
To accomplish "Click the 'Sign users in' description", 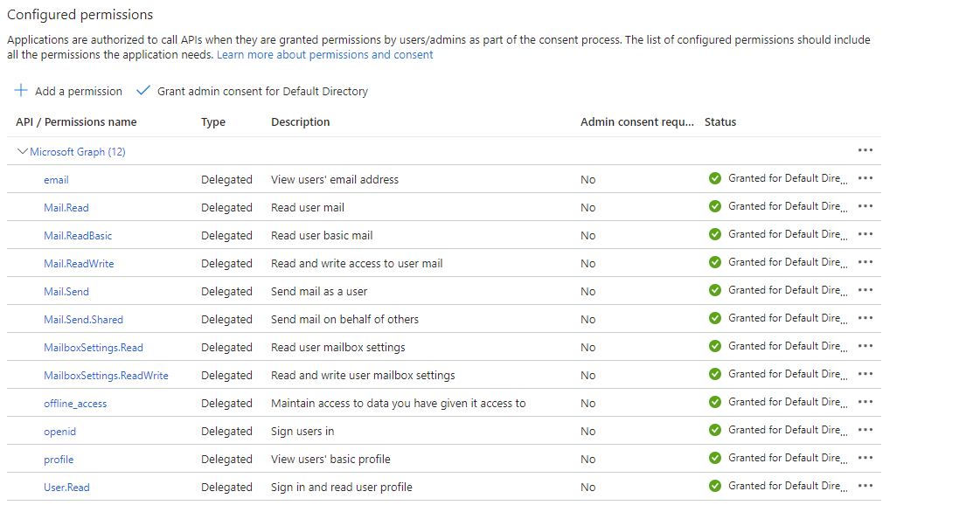I will point(302,431).
